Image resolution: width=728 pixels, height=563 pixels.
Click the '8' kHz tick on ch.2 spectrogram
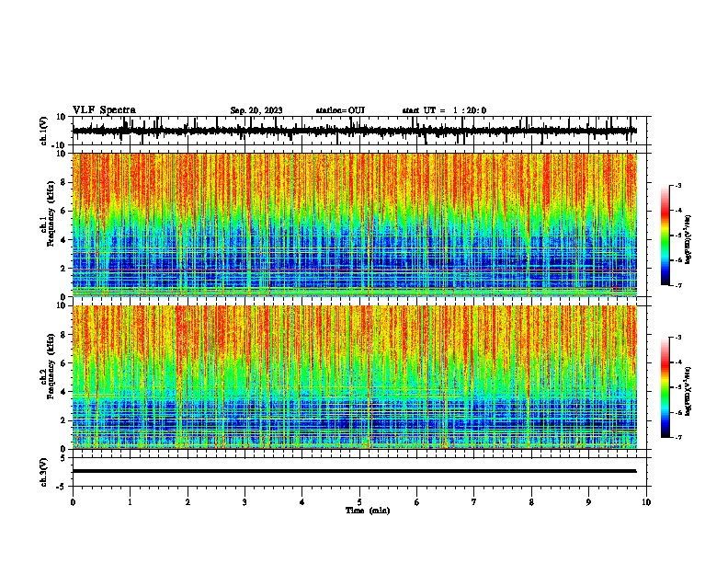(x=63, y=335)
